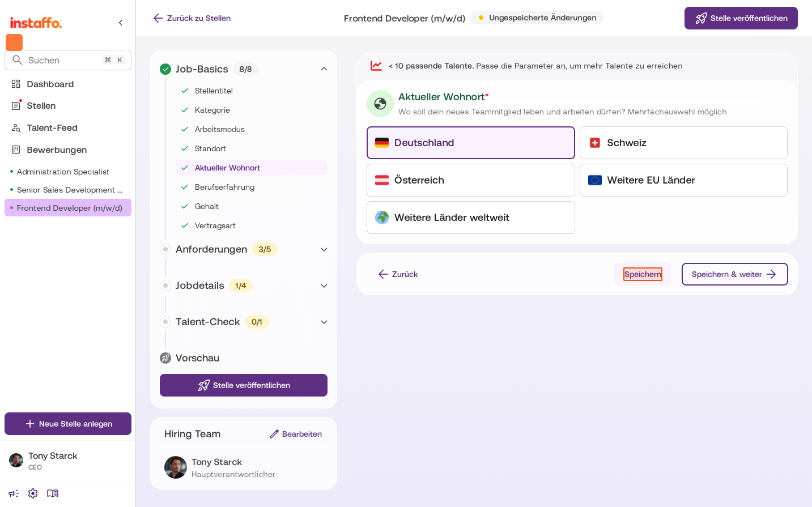Viewport: 812px width, 507px height.
Task: Click into the Suchen search field
Action: click(68, 60)
